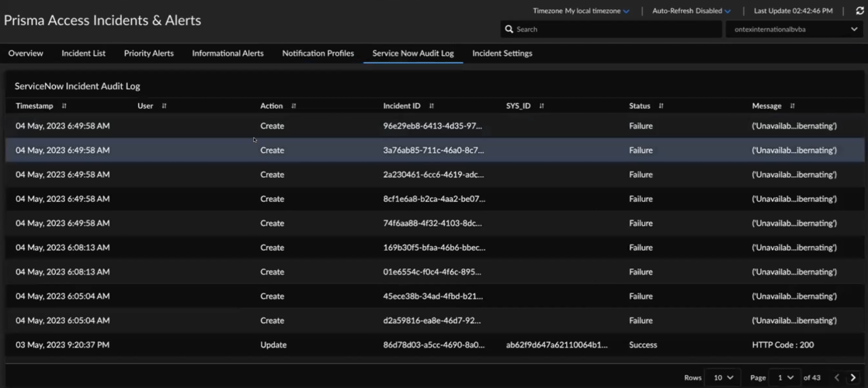Open the Timezone My local timezone dropdown

(x=581, y=11)
